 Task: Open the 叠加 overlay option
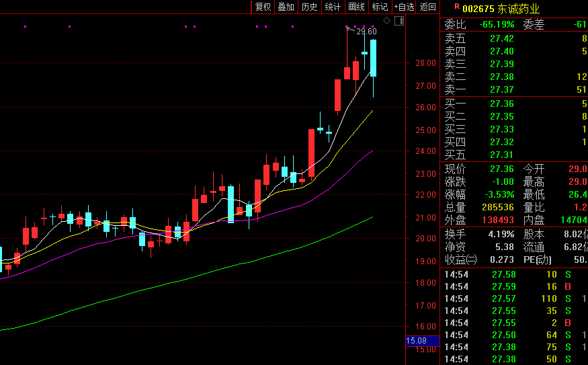[286, 7]
